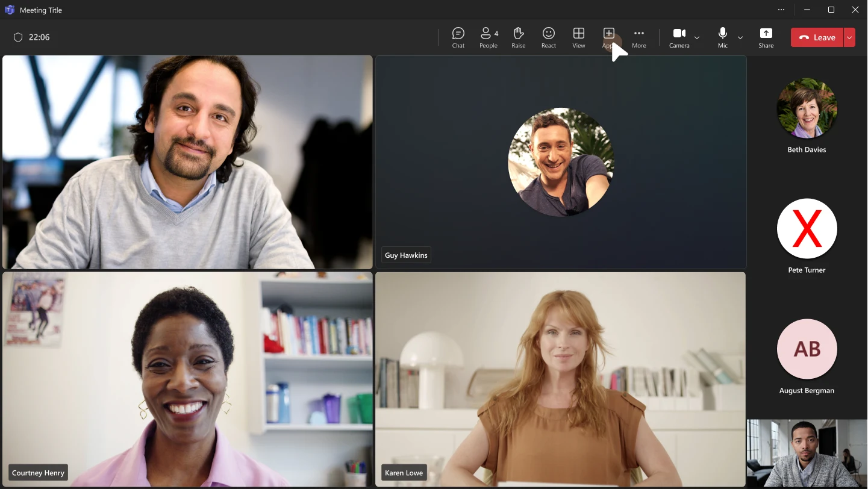This screenshot has height=489, width=868.
Task: Leave the meeting
Action: pos(817,37)
